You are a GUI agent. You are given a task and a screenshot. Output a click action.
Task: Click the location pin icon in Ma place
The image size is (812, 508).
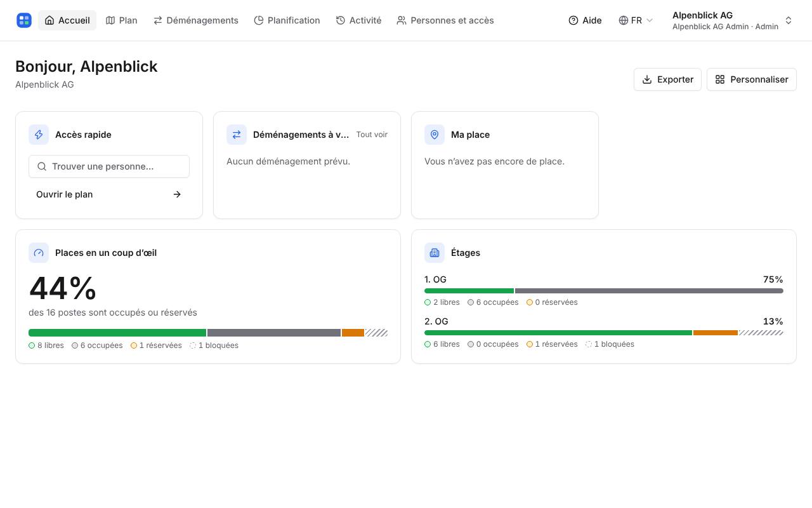click(435, 135)
